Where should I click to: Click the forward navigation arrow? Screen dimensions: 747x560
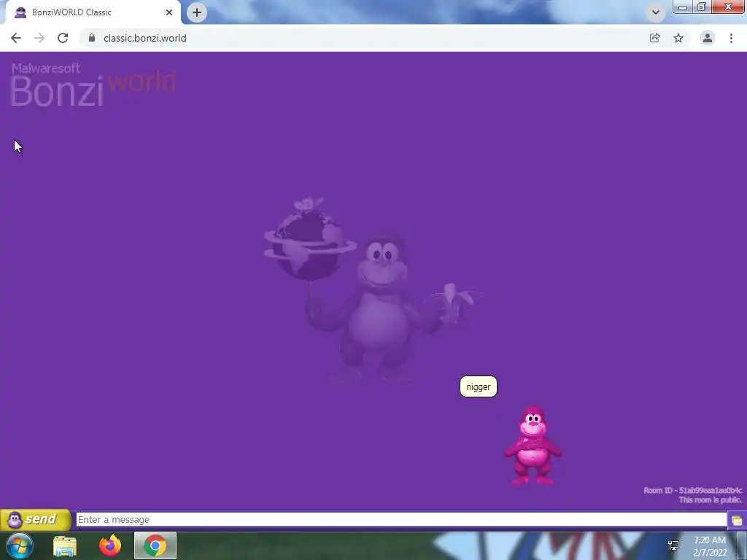click(x=39, y=38)
